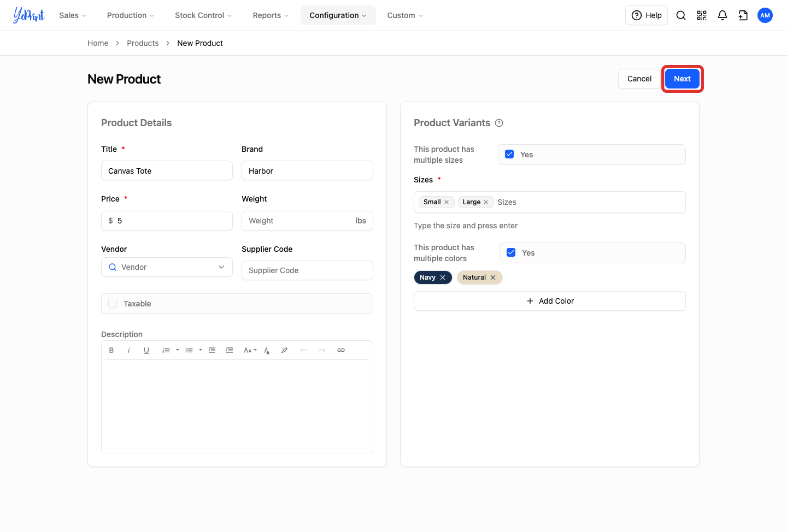Increase indent in Description editor
This screenshot has height=532, width=787.
tap(230, 350)
